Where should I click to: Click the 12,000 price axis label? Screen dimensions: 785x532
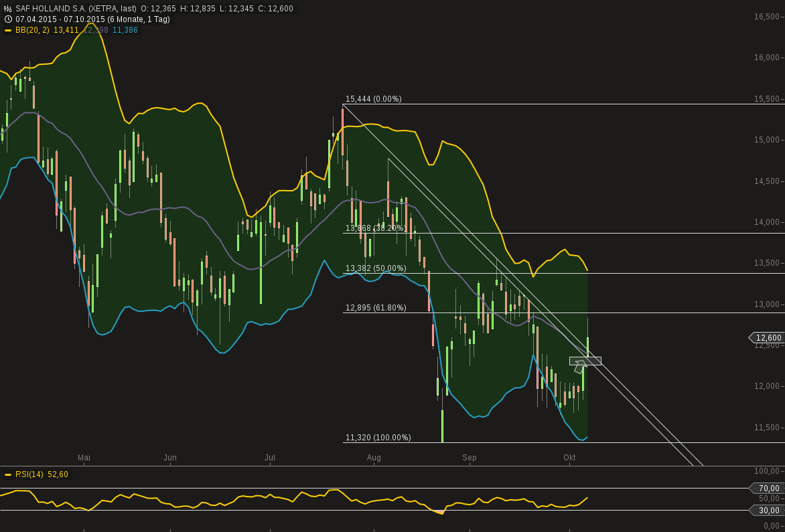coord(767,386)
